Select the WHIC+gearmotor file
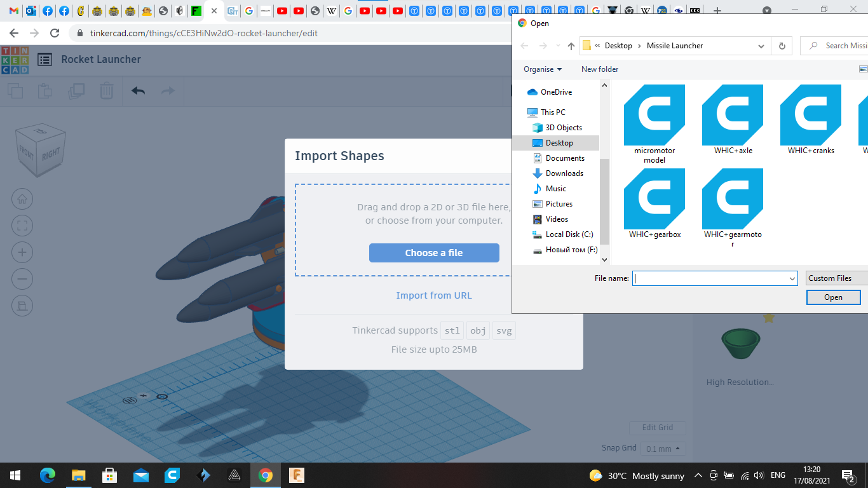This screenshot has width=868, height=488. tap(733, 208)
